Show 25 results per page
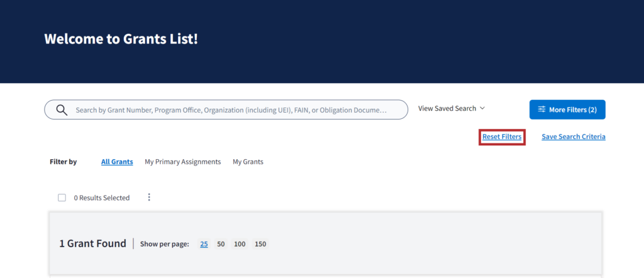 click(204, 244)
